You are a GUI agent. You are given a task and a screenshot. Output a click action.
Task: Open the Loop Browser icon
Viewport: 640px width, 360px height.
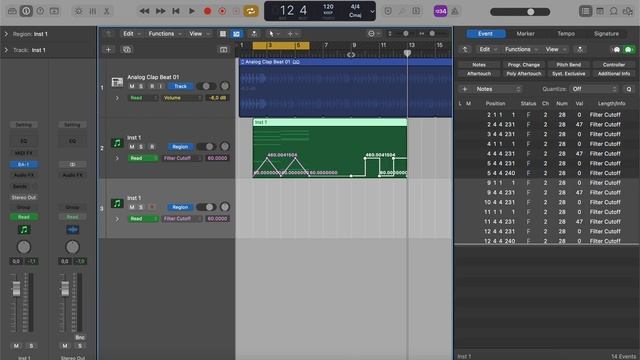click(x=613, y=11)
